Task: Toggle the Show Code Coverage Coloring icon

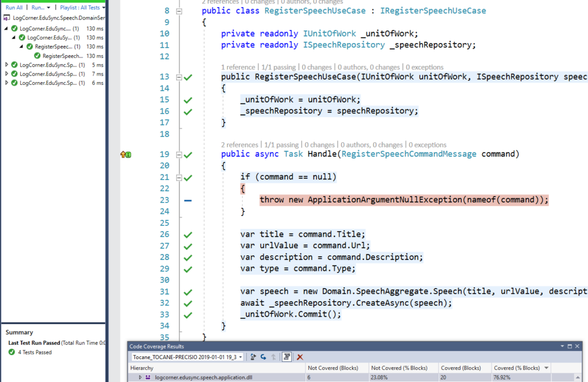Action: [x=287, y=357]
